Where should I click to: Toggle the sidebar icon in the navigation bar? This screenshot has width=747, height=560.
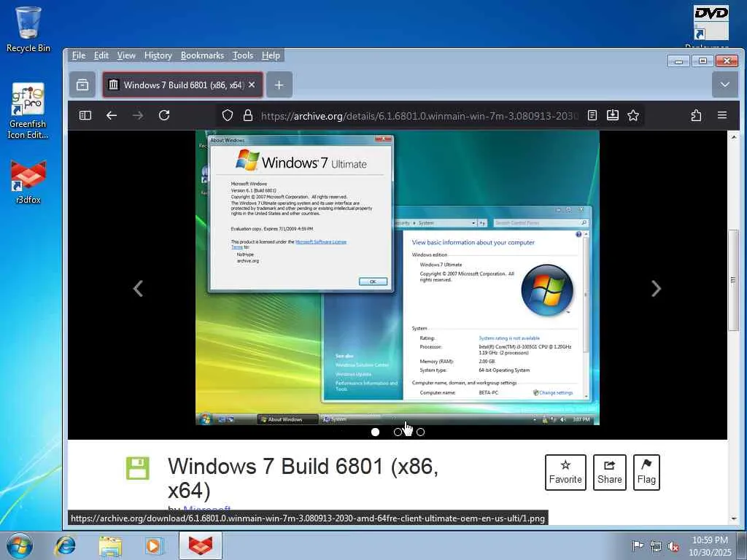[85, 115]
